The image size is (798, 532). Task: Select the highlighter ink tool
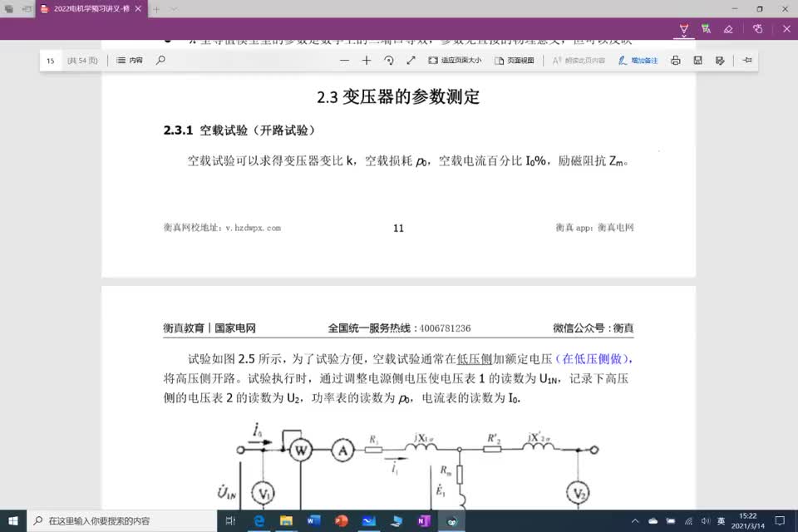click(x=706, y=29)
